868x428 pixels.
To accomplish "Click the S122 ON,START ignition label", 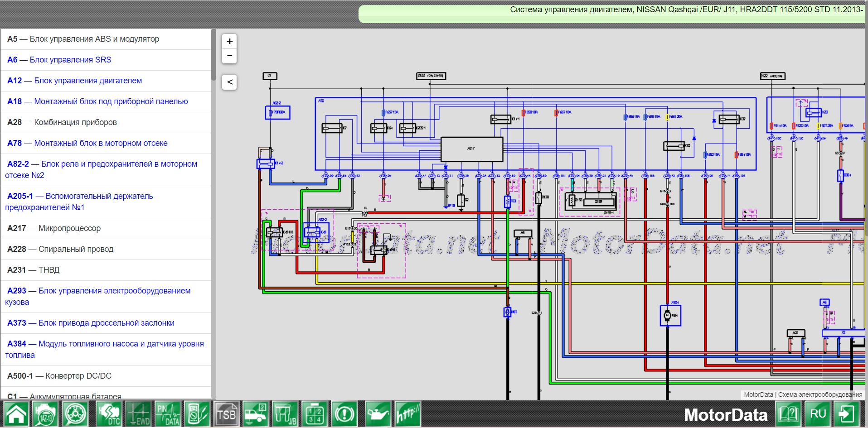I will 431,76.
